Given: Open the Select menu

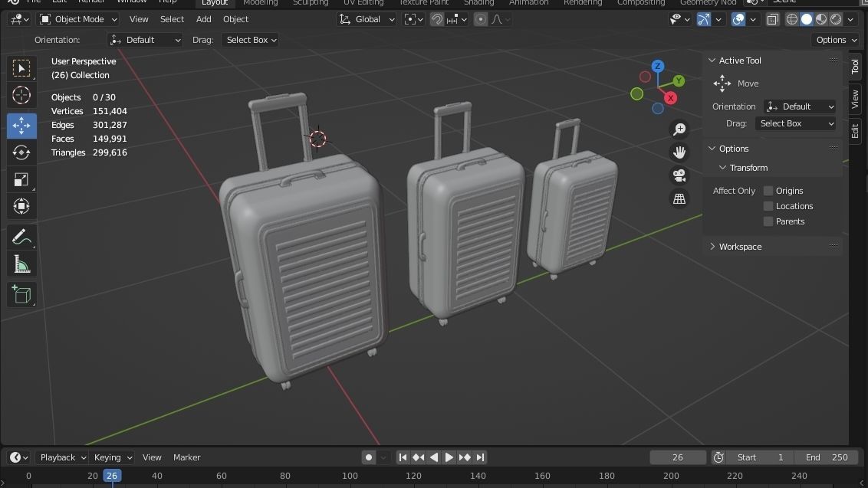Looking at the screenshot, I should click(173, 19).
